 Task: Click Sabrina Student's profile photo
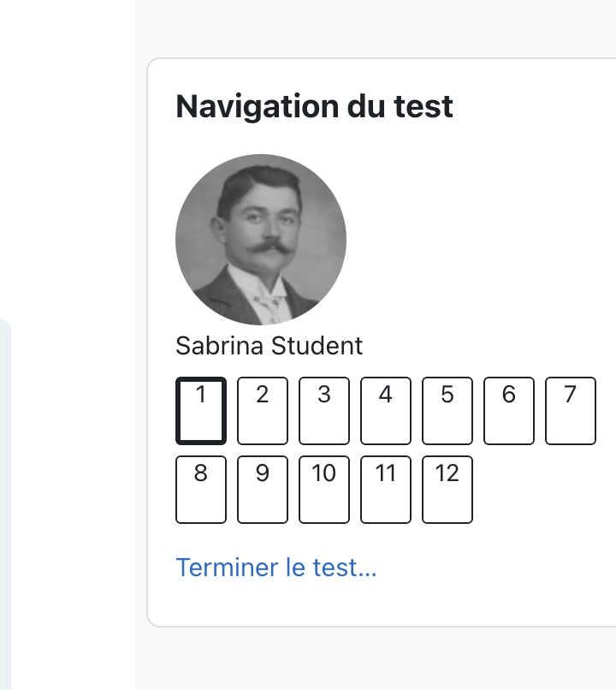pyautogui.click(x=261, y=240)
